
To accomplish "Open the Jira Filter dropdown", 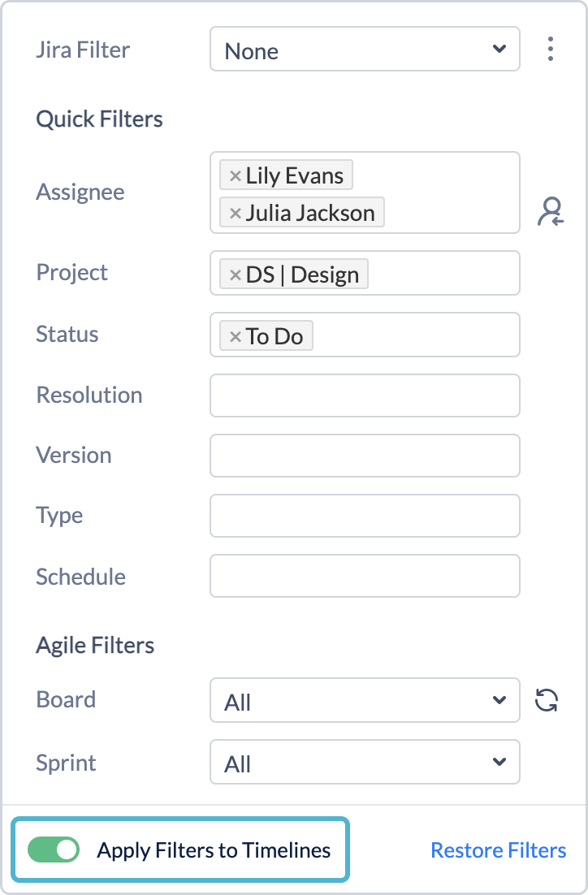I will coord(364,50).
